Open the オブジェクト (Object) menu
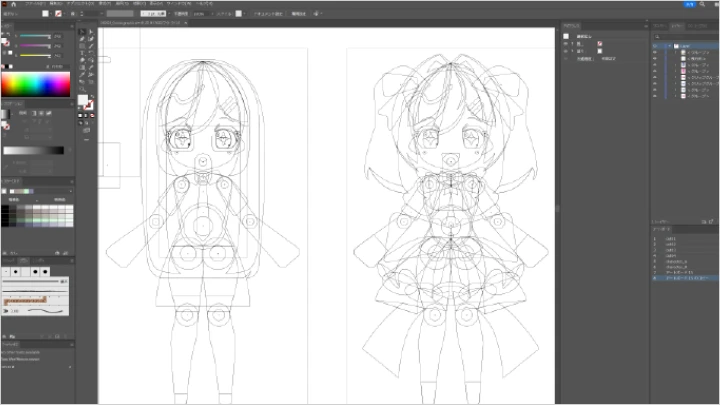The height and width of the screenshot is (405, 720). 80,4
